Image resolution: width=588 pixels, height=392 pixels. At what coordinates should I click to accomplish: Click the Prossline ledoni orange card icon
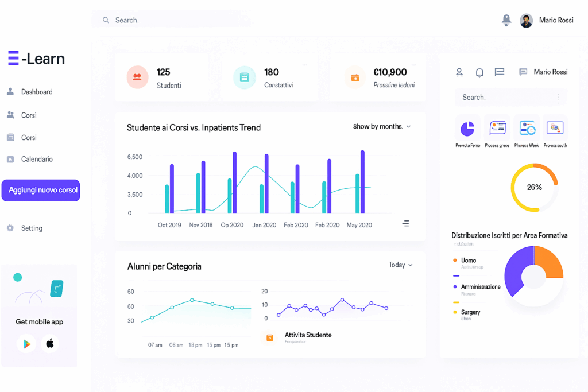point(355,78)
